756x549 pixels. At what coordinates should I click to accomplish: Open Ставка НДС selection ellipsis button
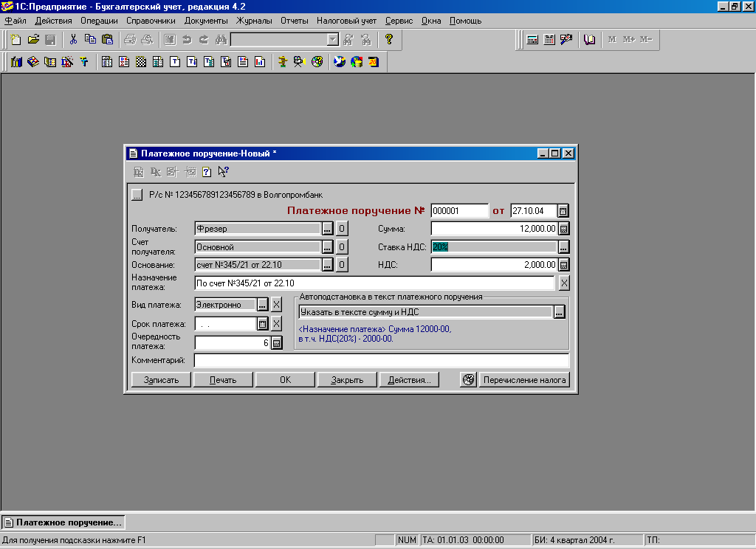[563, 246]
